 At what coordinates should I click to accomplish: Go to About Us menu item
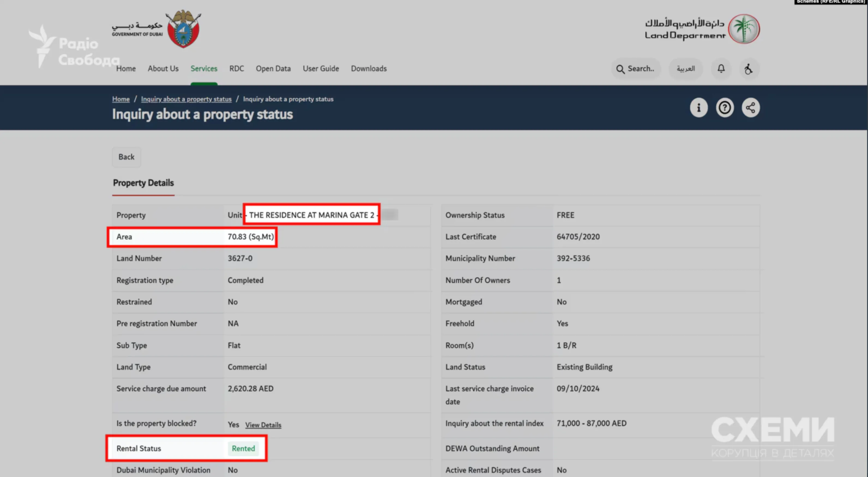(x=163, y=69)
